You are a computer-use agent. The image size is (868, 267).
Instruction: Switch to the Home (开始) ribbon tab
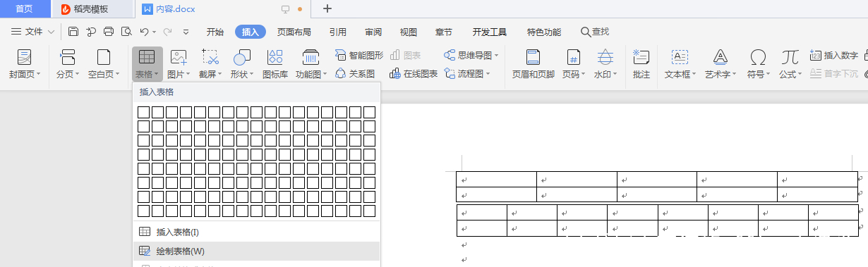point(215,32)
